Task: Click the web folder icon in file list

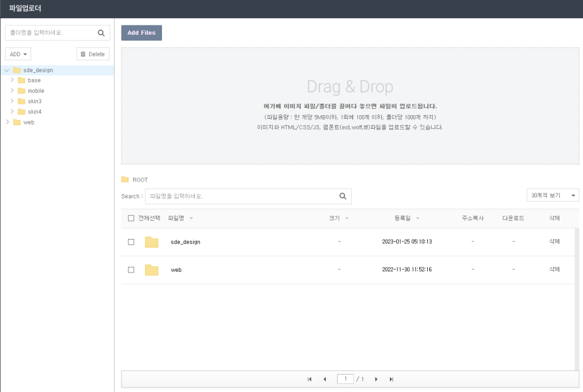Action: 152,270
